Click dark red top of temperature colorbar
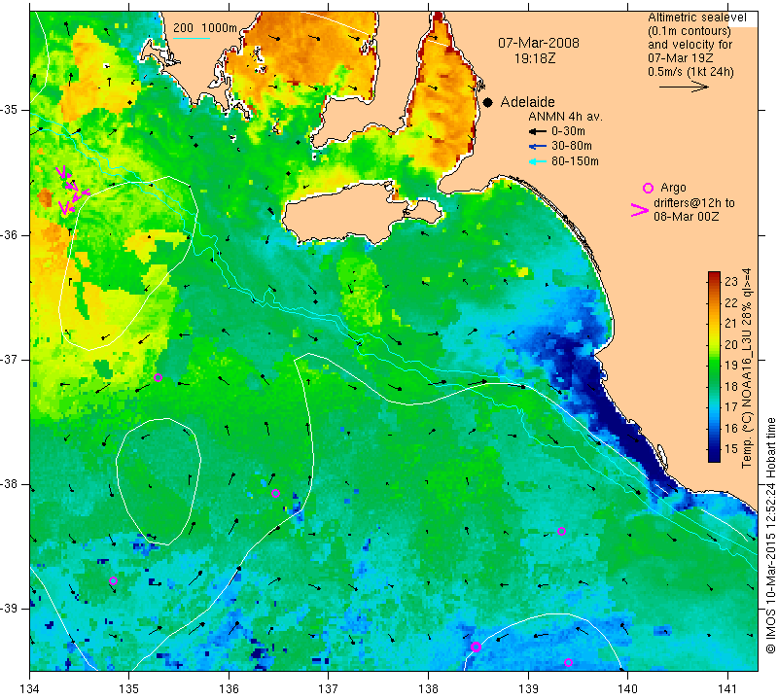The width and height of the screenshot is (778, 700). pyautogui.click(x=714, y=276)
